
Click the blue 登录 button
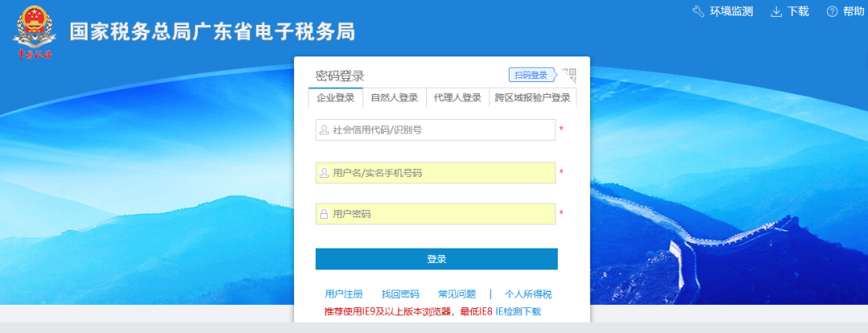click(436, 259)
